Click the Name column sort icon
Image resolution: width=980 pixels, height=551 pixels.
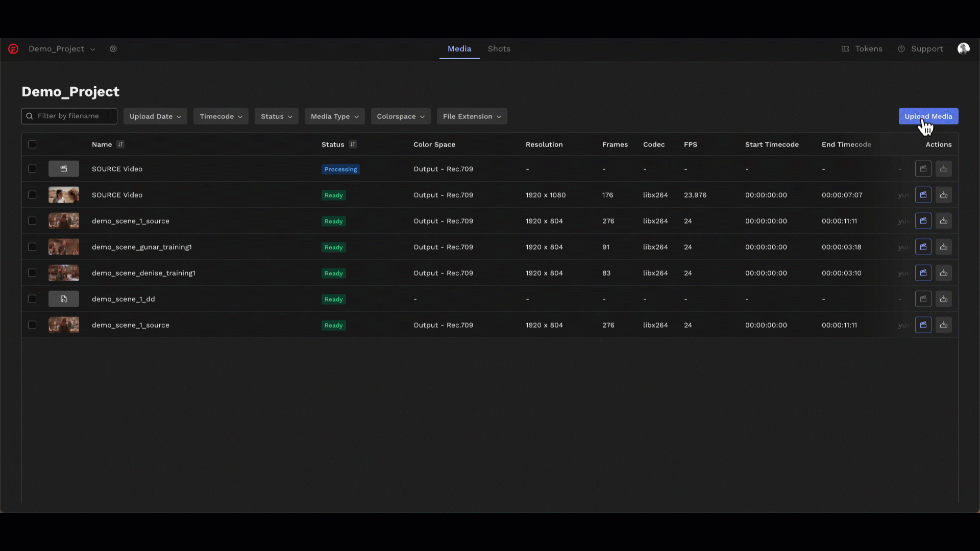[120, 144]
